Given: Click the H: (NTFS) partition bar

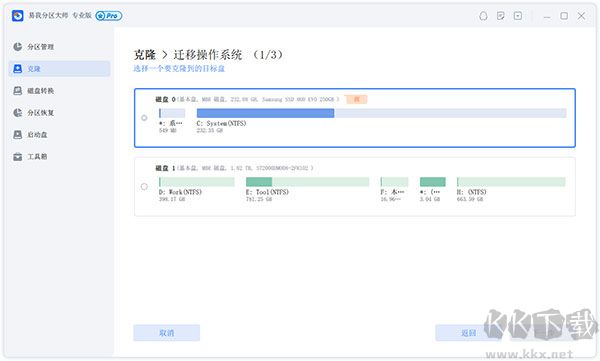Looking at the screenshot, I should coord(511,182).
